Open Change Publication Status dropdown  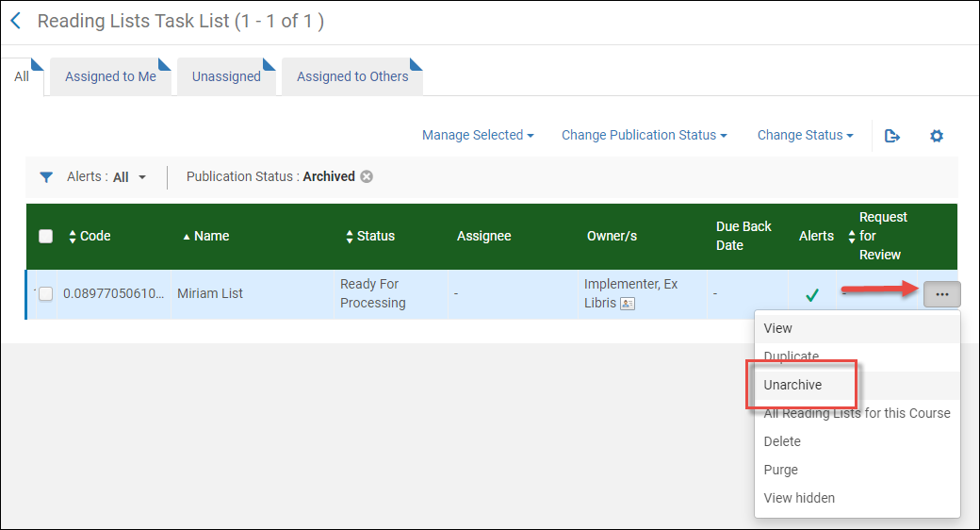click(645, 135)
